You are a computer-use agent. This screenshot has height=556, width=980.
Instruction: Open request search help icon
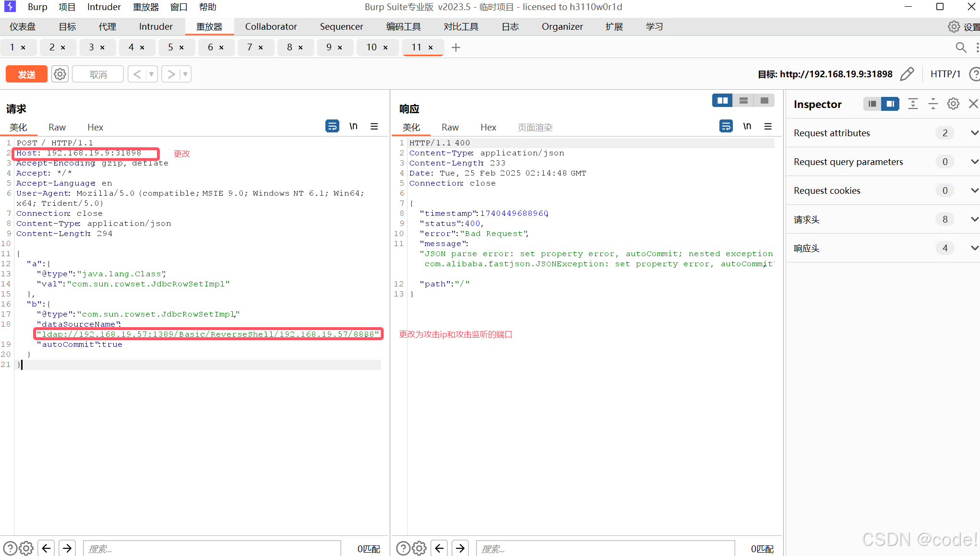[10, 548]
